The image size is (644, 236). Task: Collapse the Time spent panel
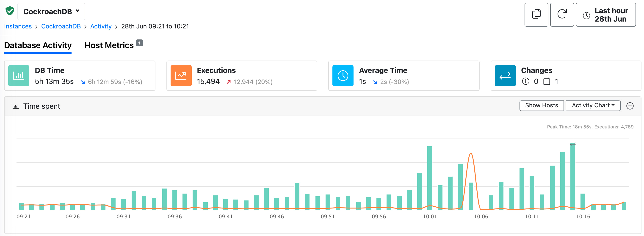(x=630, y=106)
